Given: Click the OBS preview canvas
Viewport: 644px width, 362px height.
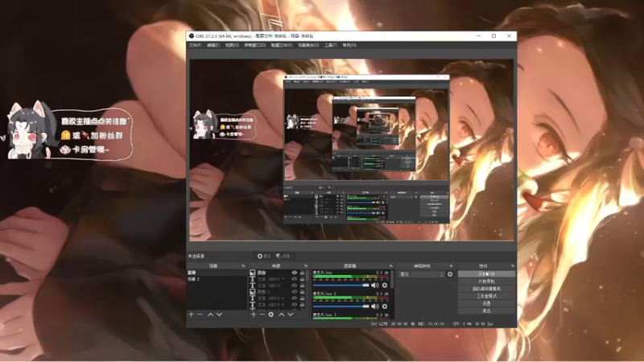Looking at the screenshot, I should (351, 150).
